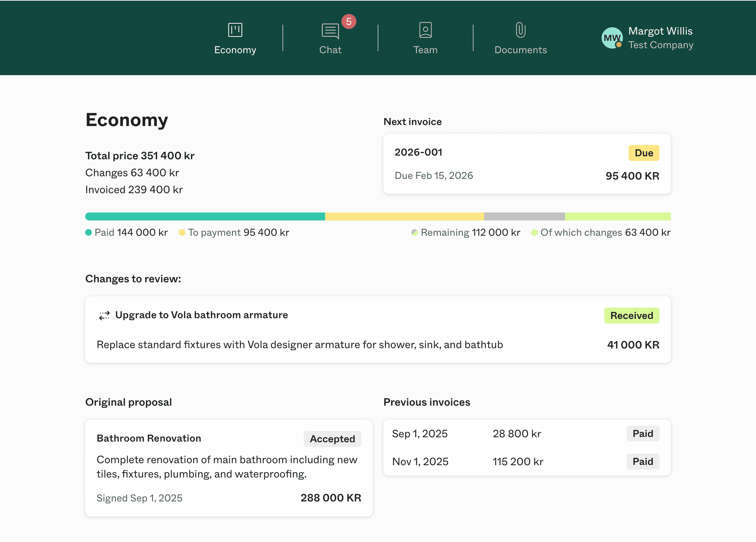The height and width of the screenshot is (542, 756).
Task: Click the Documents paperclip icon
Action: pos(520,30)
